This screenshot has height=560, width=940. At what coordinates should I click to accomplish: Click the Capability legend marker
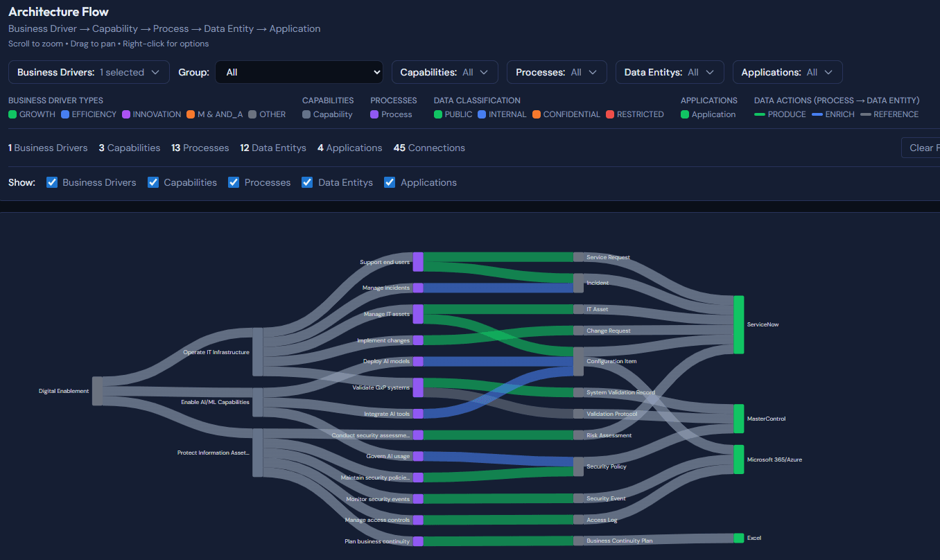click(x=305, y=114)
